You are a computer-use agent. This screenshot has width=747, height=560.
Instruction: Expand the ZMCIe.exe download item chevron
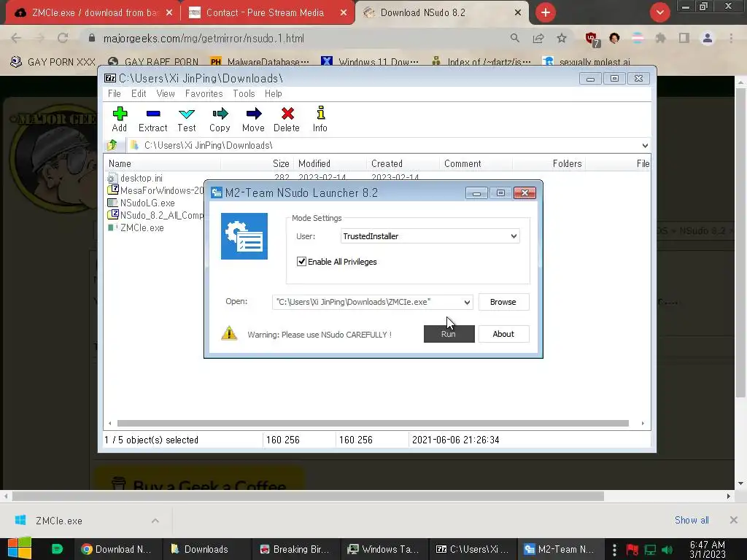pos(155,521)
